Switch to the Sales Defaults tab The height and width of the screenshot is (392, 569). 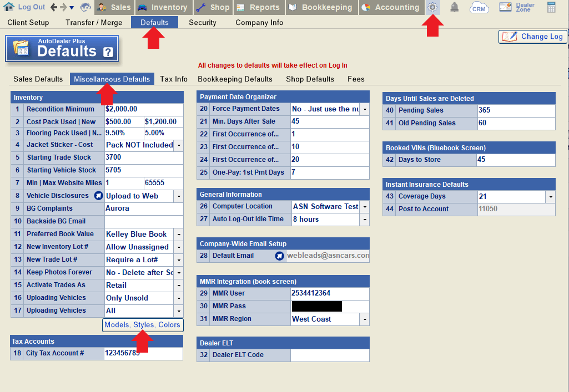click(x=38, y=79)
